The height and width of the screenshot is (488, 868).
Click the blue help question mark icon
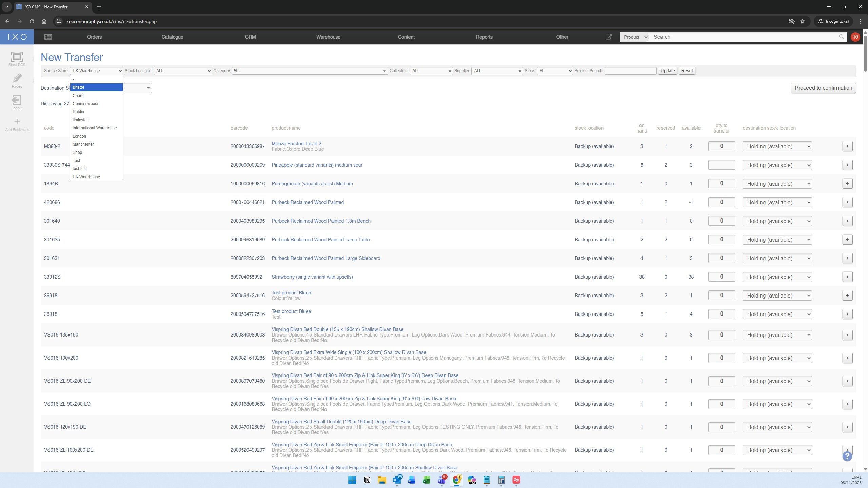point(847,456)
